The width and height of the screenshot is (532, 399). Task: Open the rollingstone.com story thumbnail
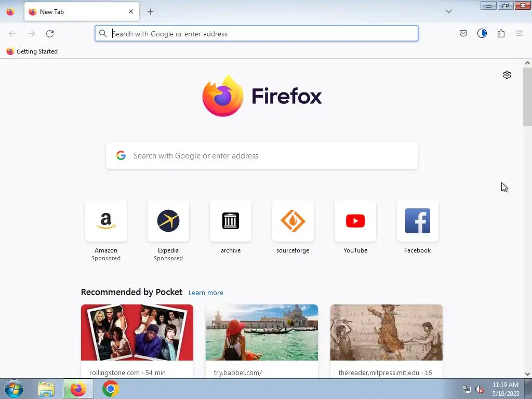tap(137, 332)
